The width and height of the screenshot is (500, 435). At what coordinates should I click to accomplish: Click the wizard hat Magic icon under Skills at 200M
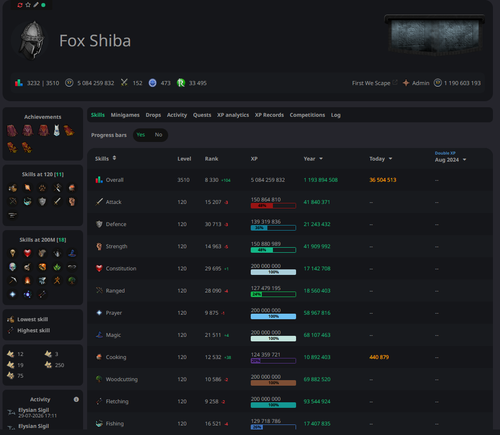point(72,253)
